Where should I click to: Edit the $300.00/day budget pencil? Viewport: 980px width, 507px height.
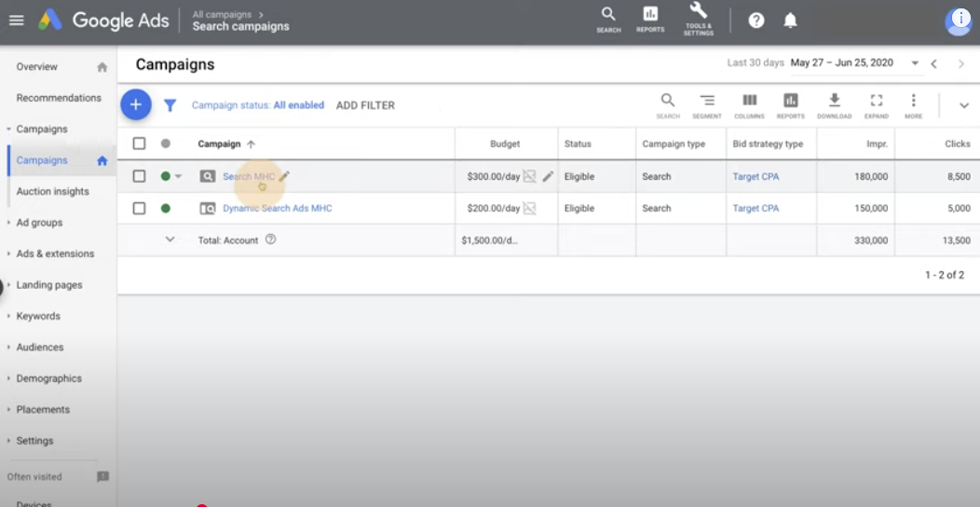[548, 176]
